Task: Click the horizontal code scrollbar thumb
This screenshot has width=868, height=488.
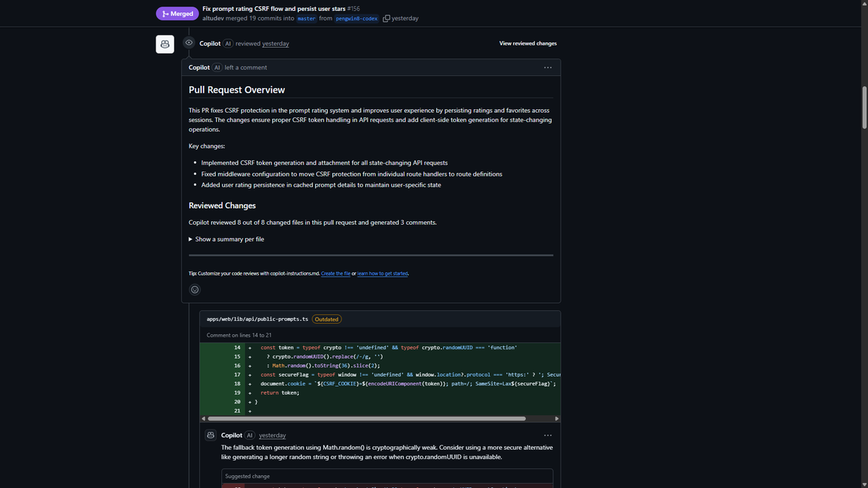Action: (367, 419)
